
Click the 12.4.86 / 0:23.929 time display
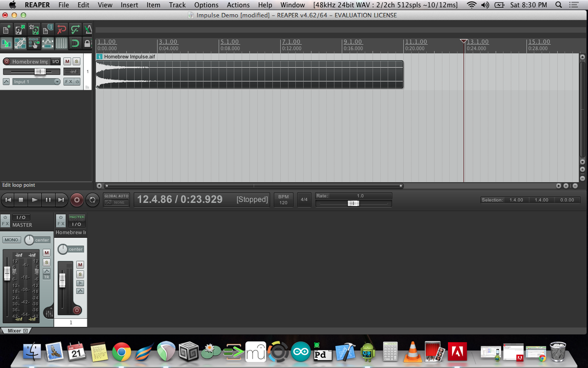[180, 199]
